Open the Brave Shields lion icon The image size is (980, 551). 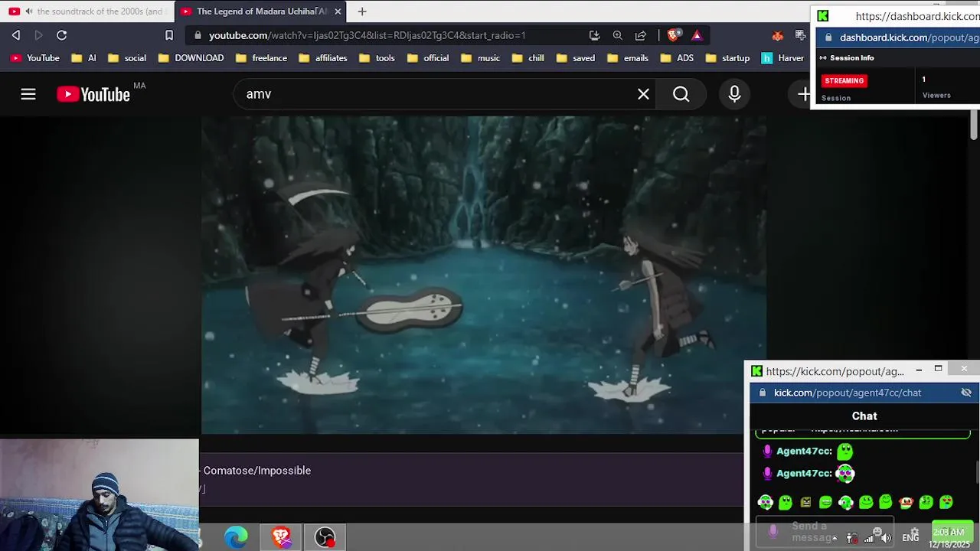[x=674, y=35]
